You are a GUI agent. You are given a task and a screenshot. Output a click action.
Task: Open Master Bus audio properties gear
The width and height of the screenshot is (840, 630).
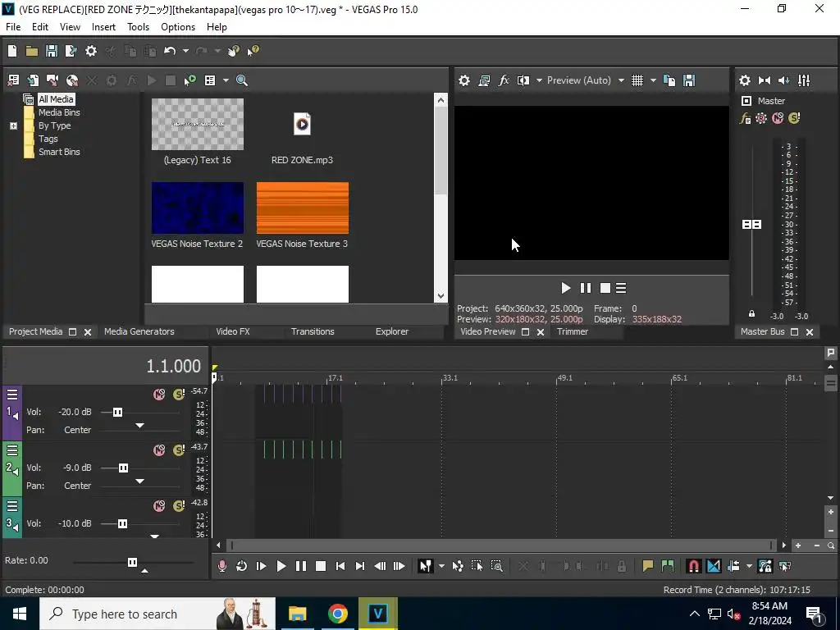(x=745, y=80)
